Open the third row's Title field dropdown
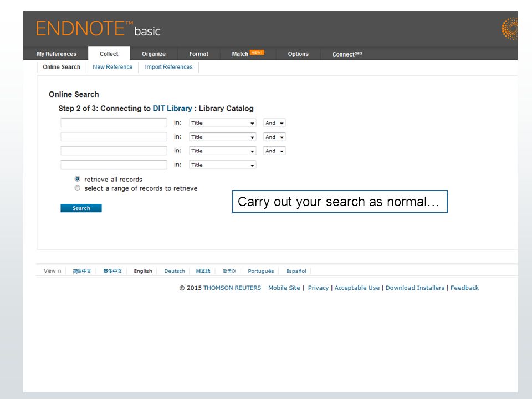Image resolution: width=532 pixels, height=399 pixels. pyautogui.click(x=223, y=151)
